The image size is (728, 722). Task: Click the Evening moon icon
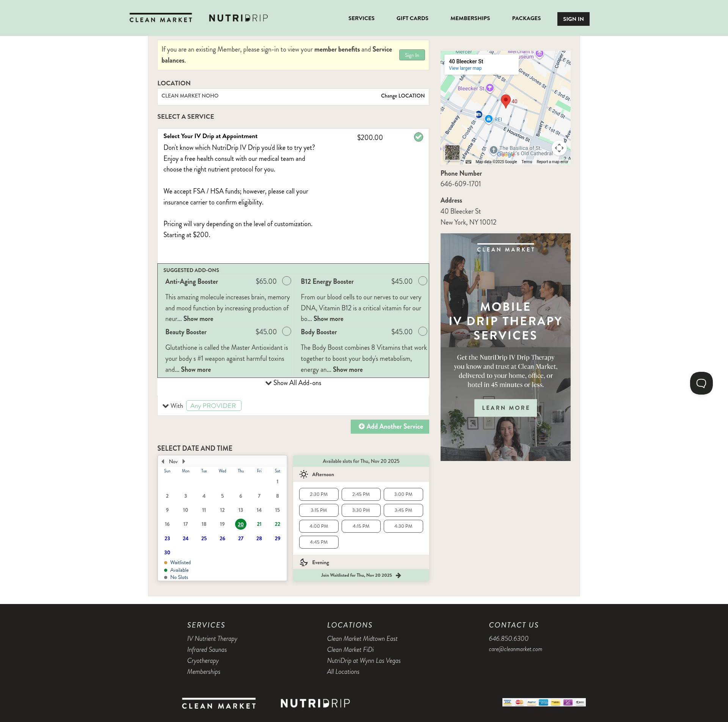pyautogui.click(x=304, y=563)
